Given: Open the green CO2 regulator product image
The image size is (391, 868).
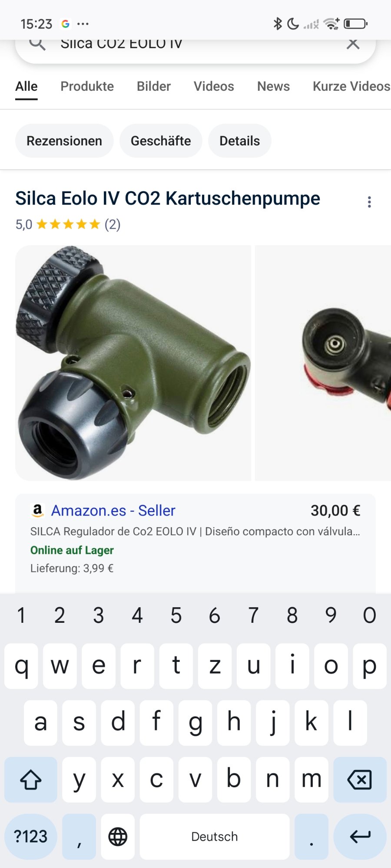Looking at the screenshot, I should (133, 363).
